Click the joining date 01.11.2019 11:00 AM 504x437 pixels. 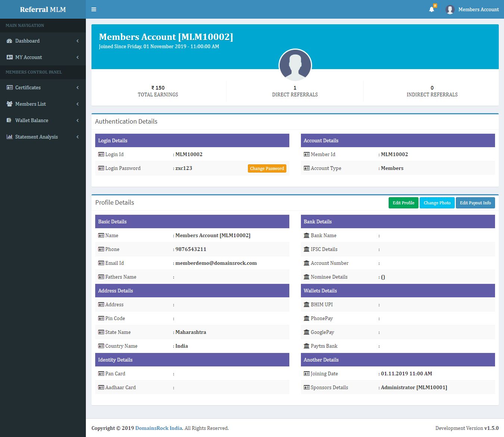point(407,374)
